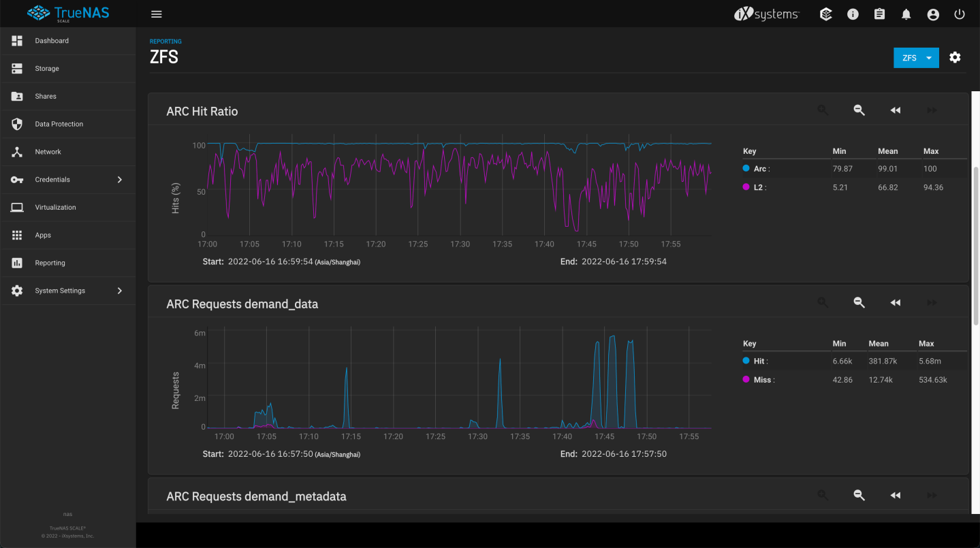Toggle the hamburger sidebar menu
Image resolution: width=980 pixels, height=548 pixels.
pyautogui.click(x=156, y=14)
